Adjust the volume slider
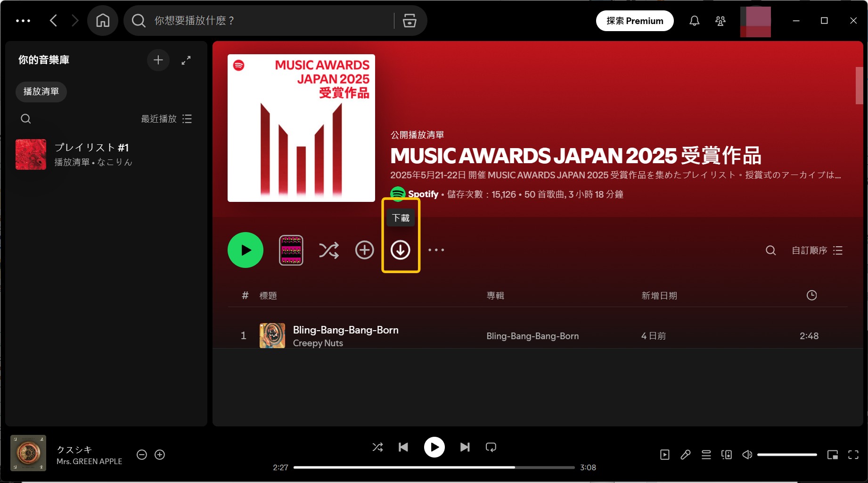Viewport: 868px width, 483px height. point(787,455)
